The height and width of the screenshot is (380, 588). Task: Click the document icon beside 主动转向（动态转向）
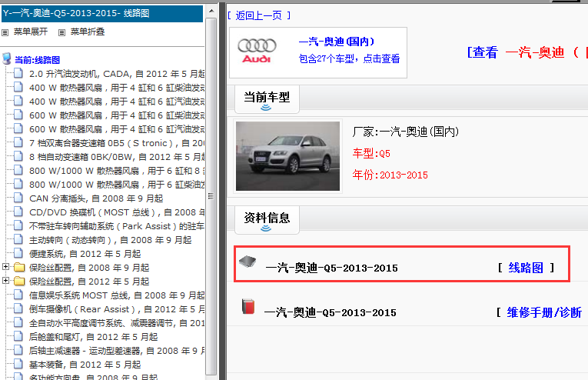coord(18,240)
